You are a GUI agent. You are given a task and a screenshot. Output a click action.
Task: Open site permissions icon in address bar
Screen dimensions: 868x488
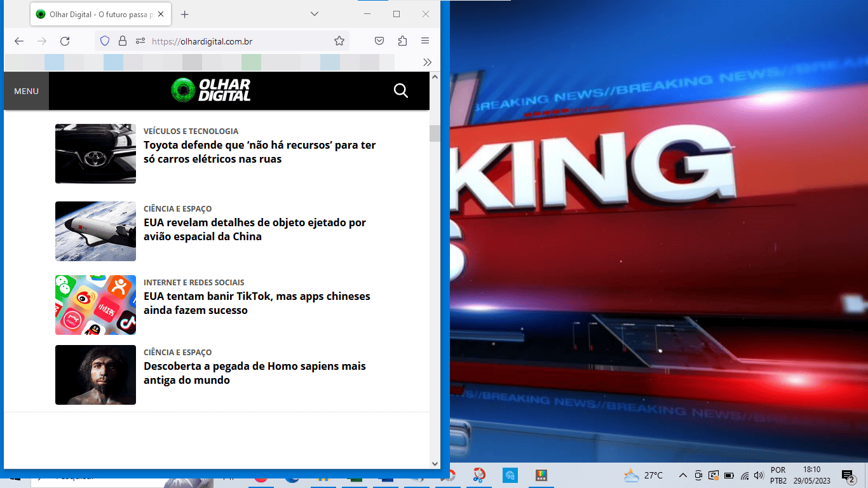(x=140, y=41)
